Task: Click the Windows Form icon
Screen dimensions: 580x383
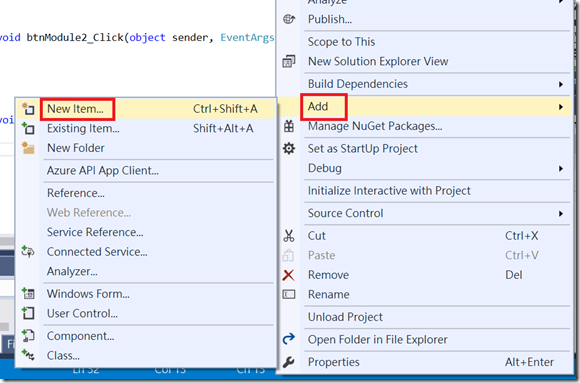Action: point(28,293)
